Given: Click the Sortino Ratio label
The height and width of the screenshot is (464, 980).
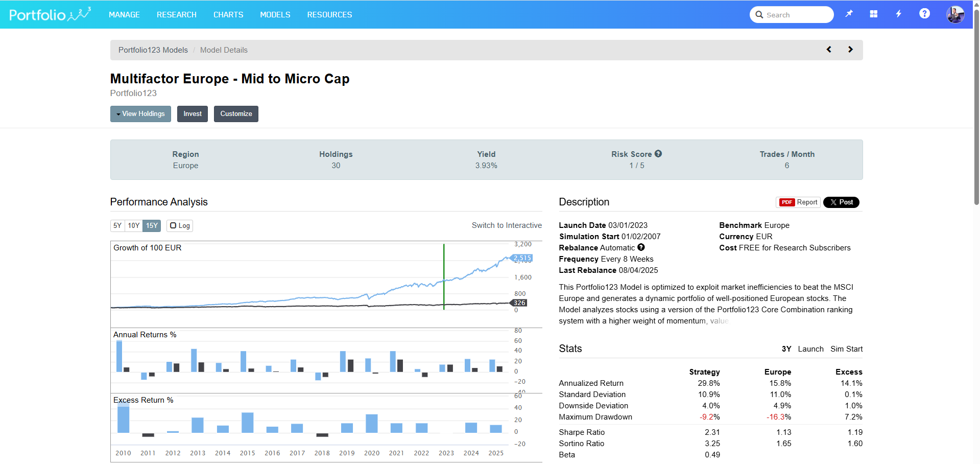Looking at the screenshot, I should pyautogui.click(x=582, y=444).
